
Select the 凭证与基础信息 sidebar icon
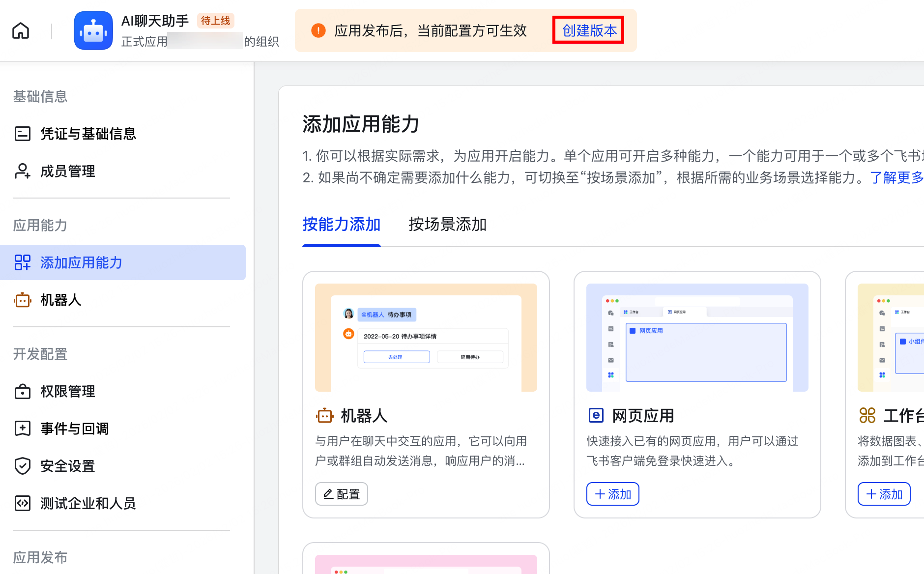click(x=22, y=134)
